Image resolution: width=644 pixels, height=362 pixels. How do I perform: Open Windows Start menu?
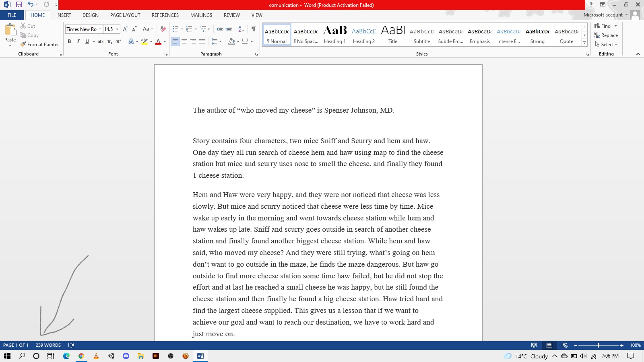[7, 356]
